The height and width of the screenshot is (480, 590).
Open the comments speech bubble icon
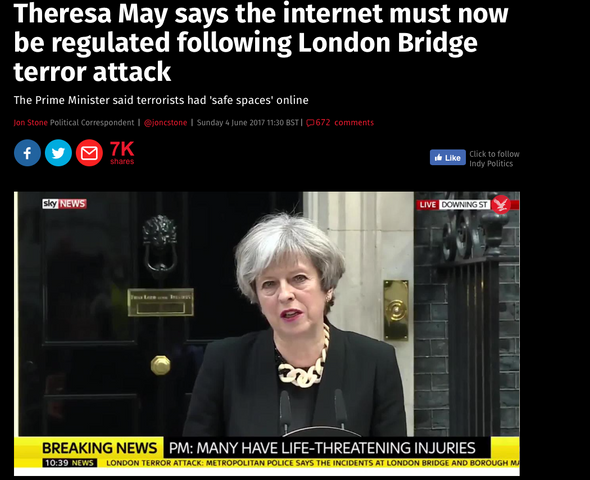click(310, 123)
